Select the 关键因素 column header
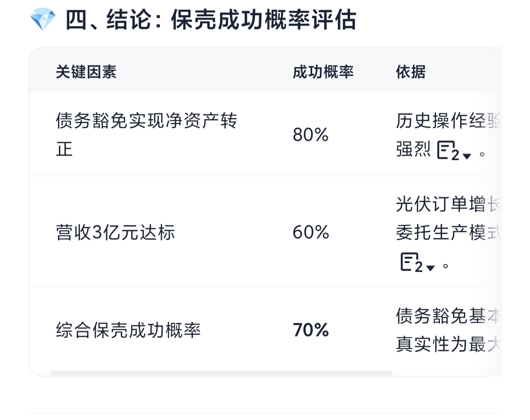 pos(86,72)
